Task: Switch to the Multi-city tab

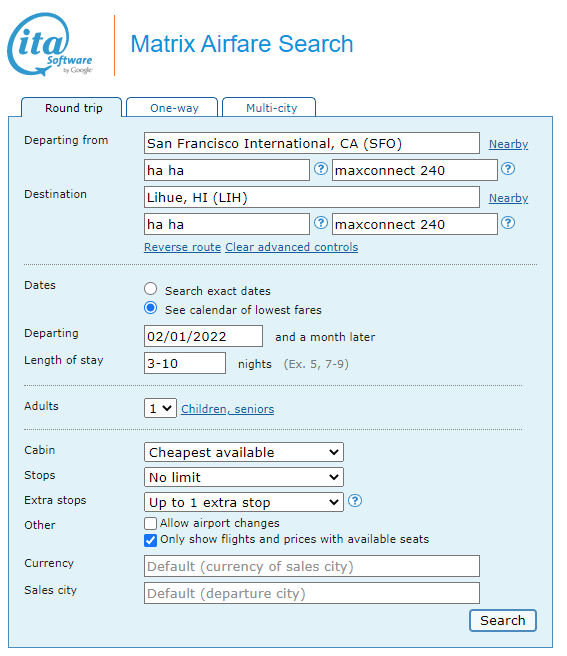Action: point(269,108)
